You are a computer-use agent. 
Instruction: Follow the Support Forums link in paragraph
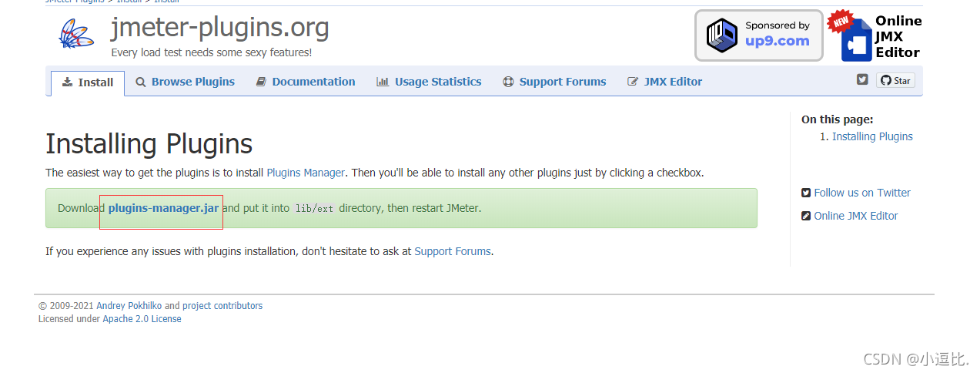click(x=453, y=251)
